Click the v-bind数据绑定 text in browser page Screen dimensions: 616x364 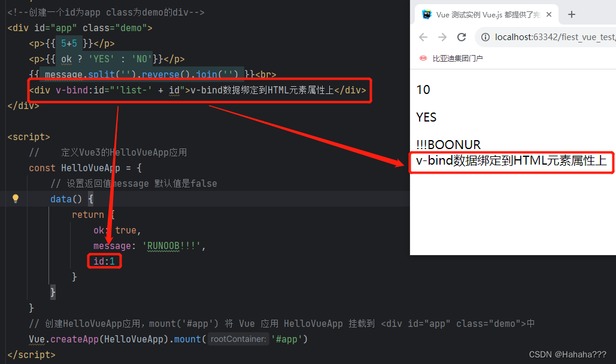click(x=511, y=160)
